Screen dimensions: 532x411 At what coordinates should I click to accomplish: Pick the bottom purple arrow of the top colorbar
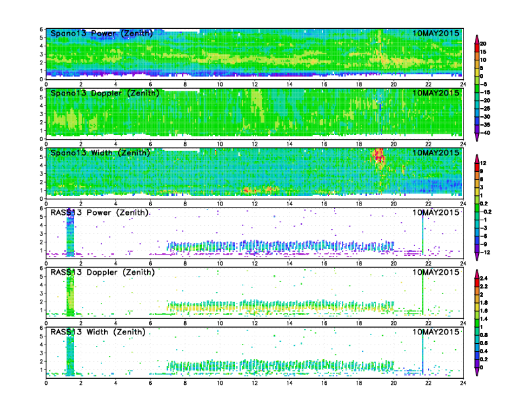pyautogui.click(x=477, y=137)
